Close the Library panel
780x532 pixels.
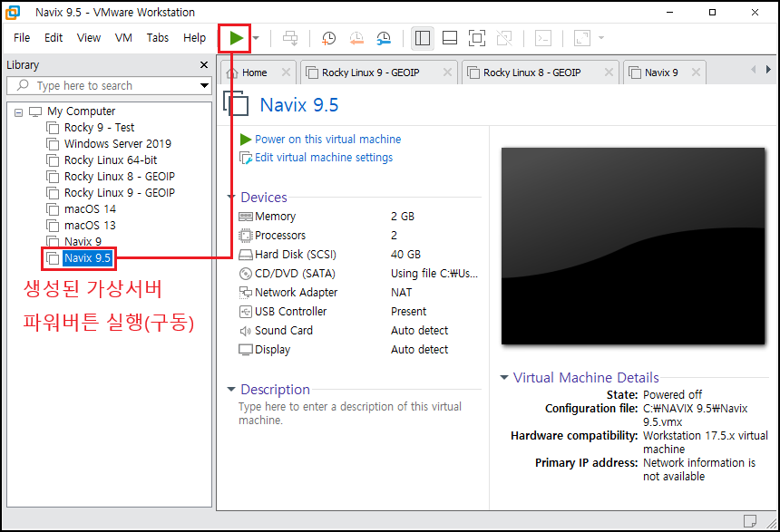203,65
